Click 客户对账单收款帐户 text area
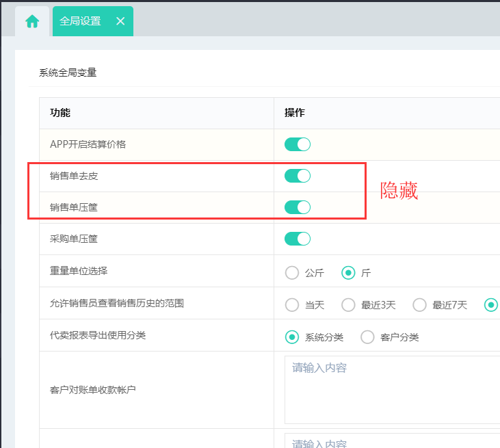500x448 pixels. coord(392,390)
